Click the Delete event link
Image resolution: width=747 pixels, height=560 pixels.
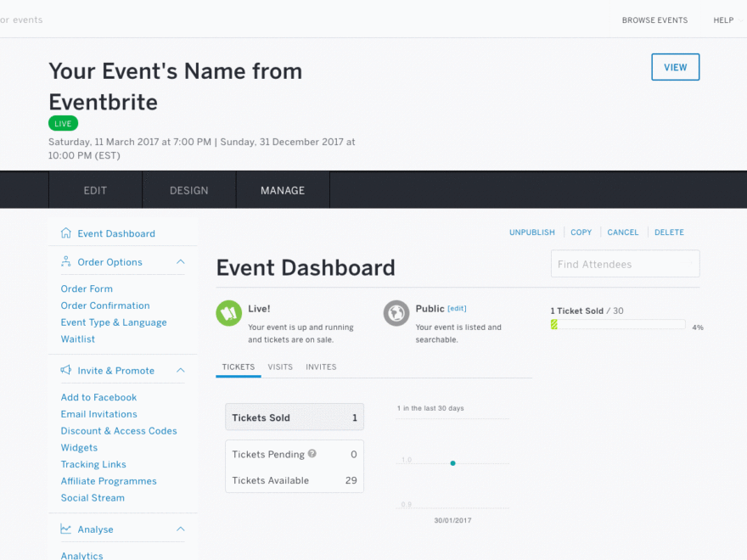669,232
